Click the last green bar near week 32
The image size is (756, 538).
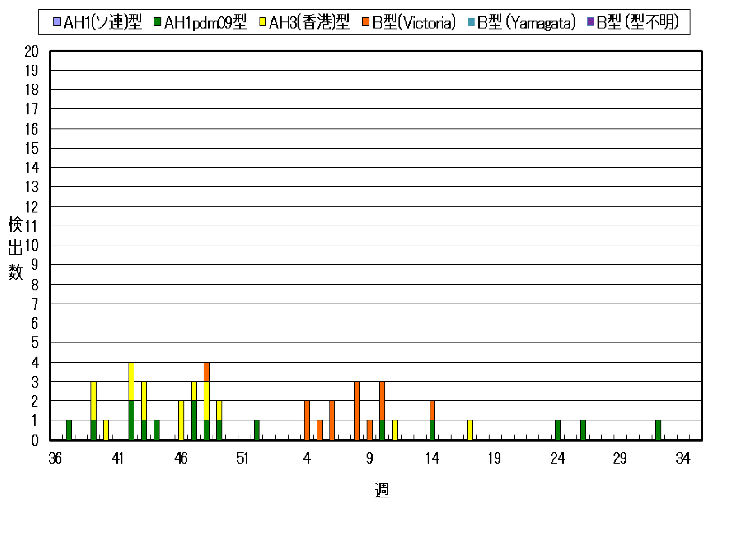pos(658,430)
